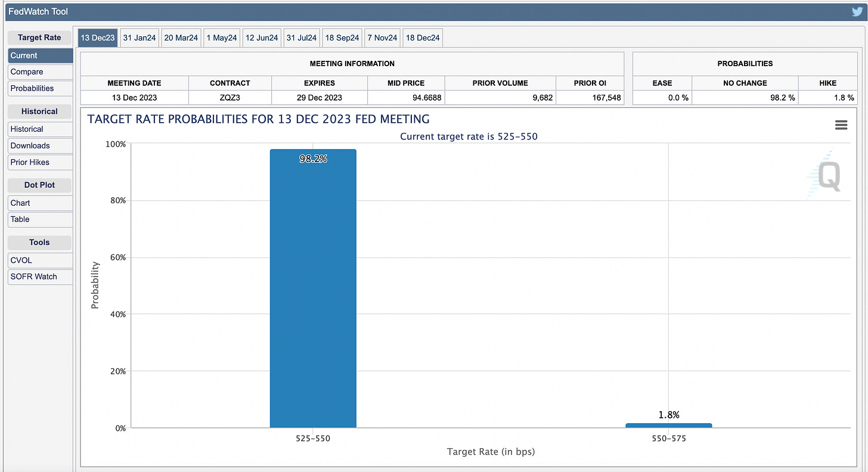Click Prior Hikes in the sidebar

[x=40, y=162]
